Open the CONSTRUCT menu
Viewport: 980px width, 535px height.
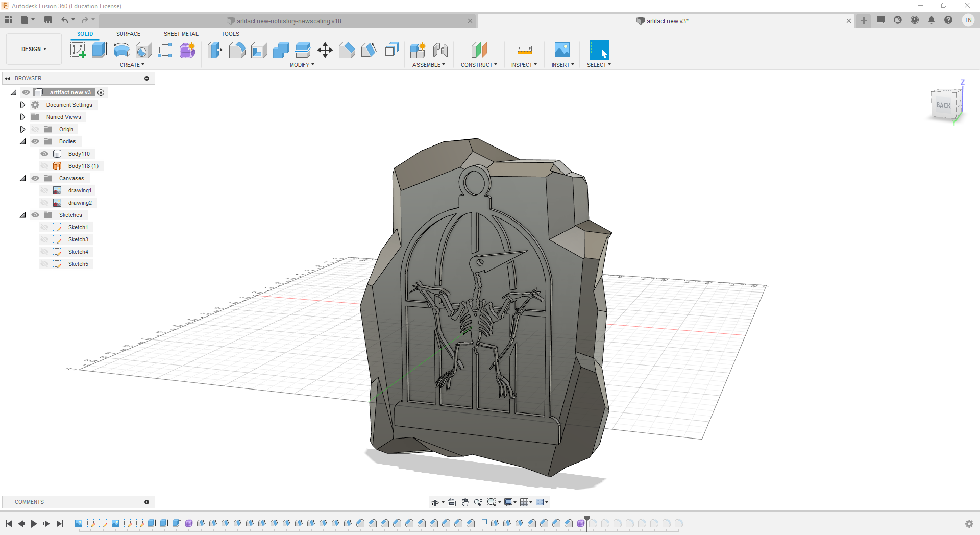pyautogui.click(x=479, y=65)
